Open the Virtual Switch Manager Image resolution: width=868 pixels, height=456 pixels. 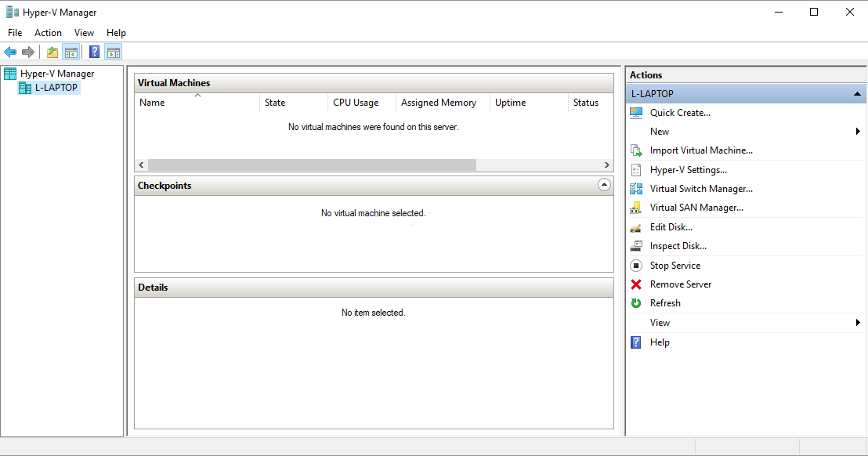(701, 188)
